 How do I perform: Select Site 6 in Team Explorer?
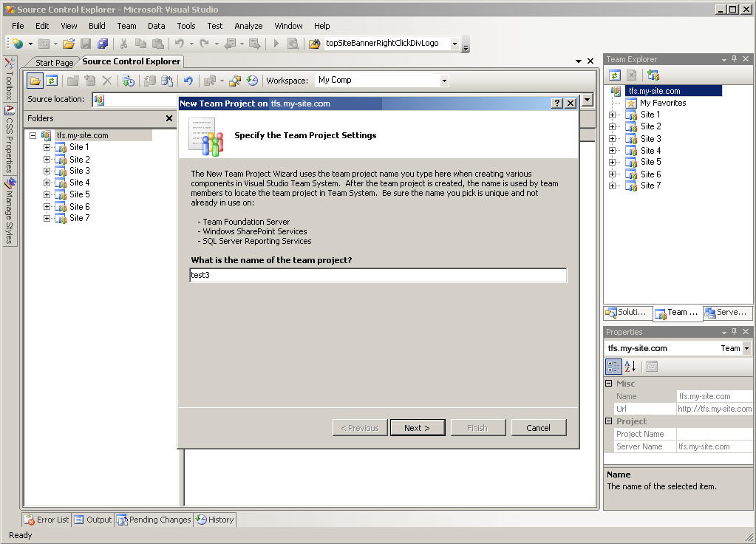tap(650, 174)
